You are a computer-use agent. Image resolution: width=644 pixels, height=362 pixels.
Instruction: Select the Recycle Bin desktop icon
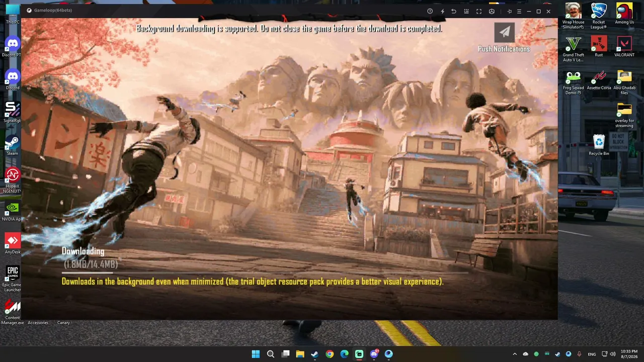tap(599, 146)
